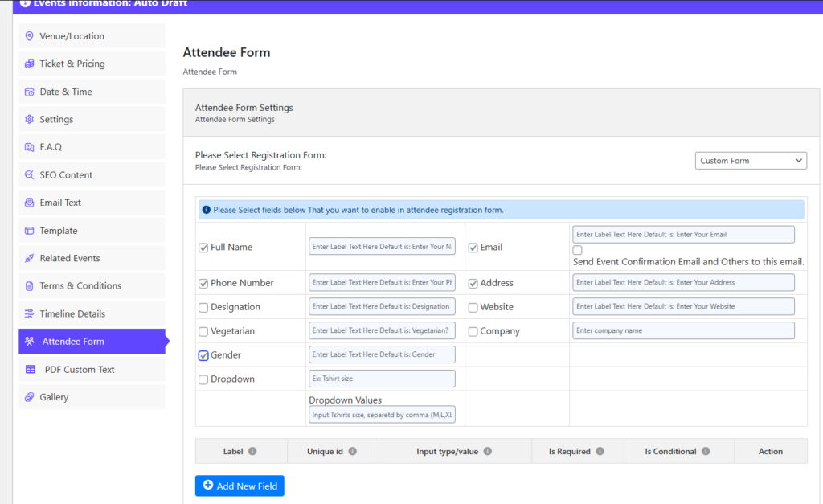This screenshot has height=504, width=823.
Task: Click the Dropdown Values input field
Action: [x=382, y=414]
